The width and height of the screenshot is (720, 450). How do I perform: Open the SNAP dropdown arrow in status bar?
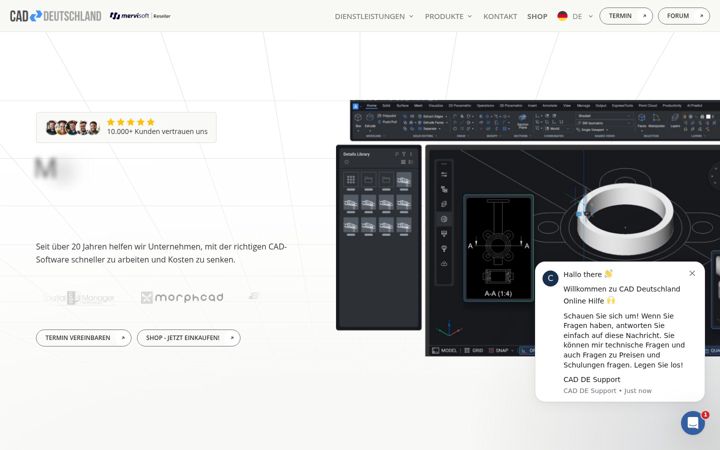click(x=512, y=350)
